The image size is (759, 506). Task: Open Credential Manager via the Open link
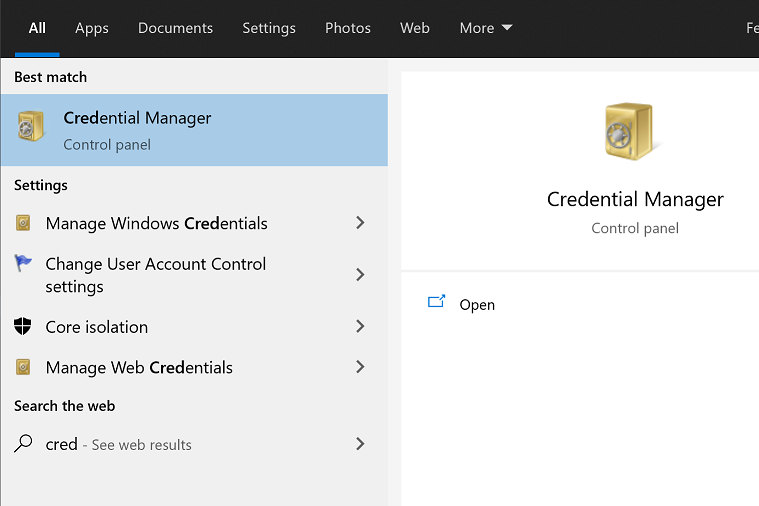477,305
